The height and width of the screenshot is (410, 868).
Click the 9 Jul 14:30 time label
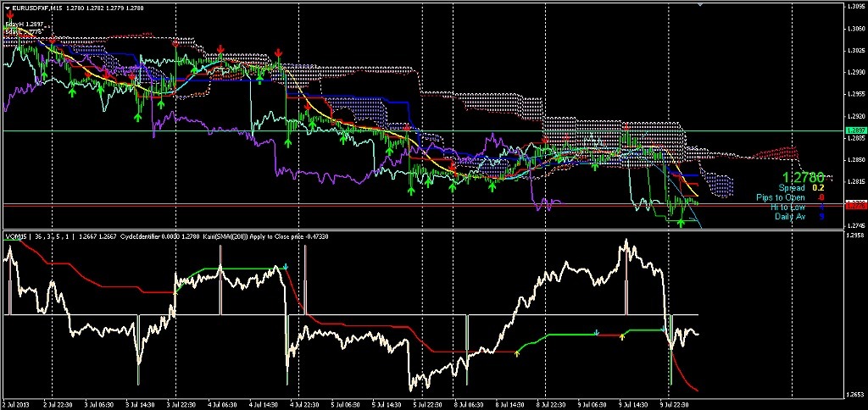(634, 405)
